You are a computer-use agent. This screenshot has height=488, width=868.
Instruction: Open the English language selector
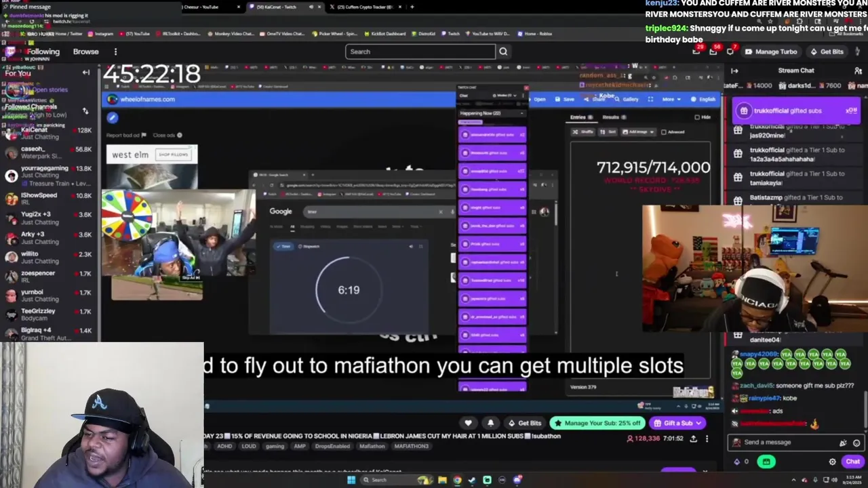[703, 99]
